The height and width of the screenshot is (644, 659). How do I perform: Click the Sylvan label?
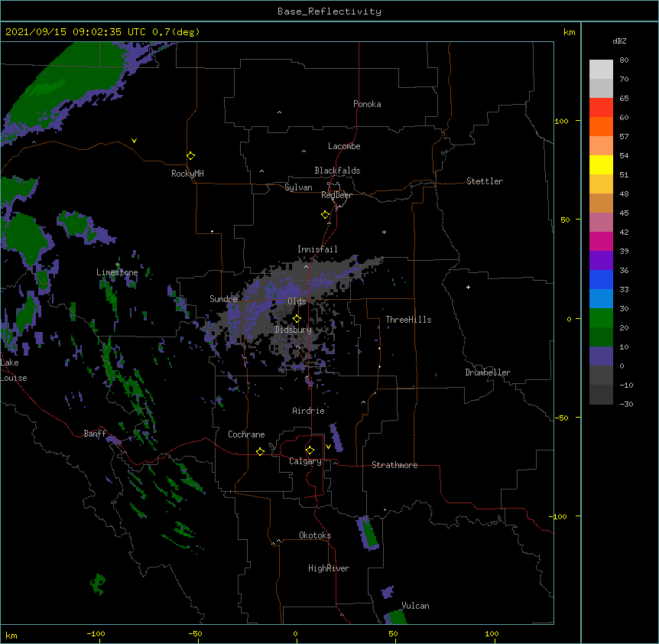298,187
